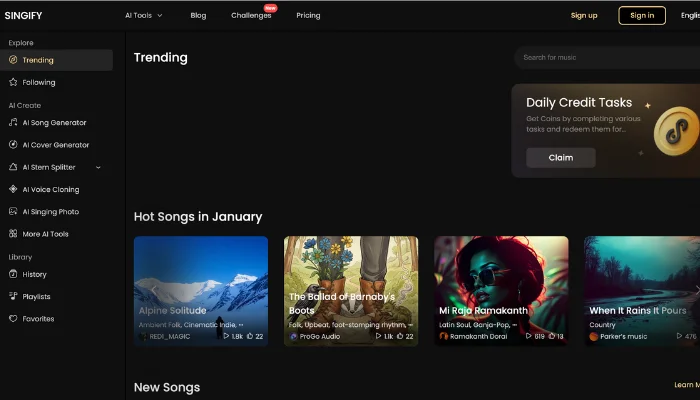This screenshot has width=700, height=400.
Task: Expand the AI Stem Splitter chevron
Action: [98, 167]
